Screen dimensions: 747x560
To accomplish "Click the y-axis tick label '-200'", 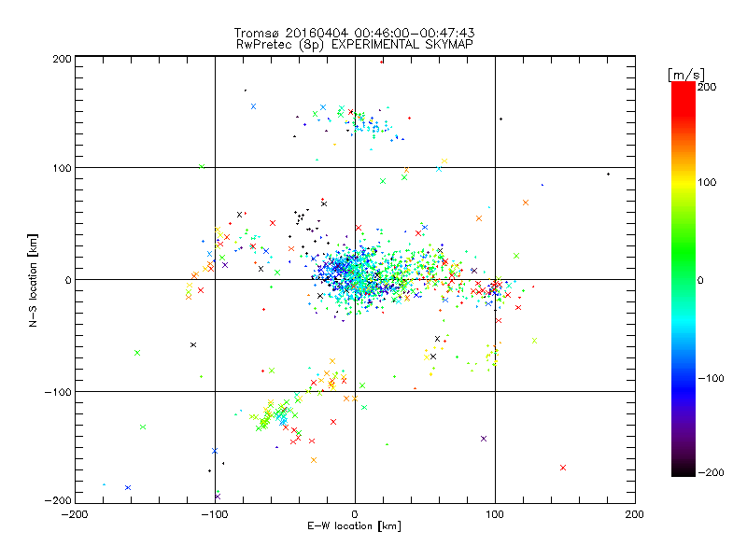I will [x=58, y=501].
